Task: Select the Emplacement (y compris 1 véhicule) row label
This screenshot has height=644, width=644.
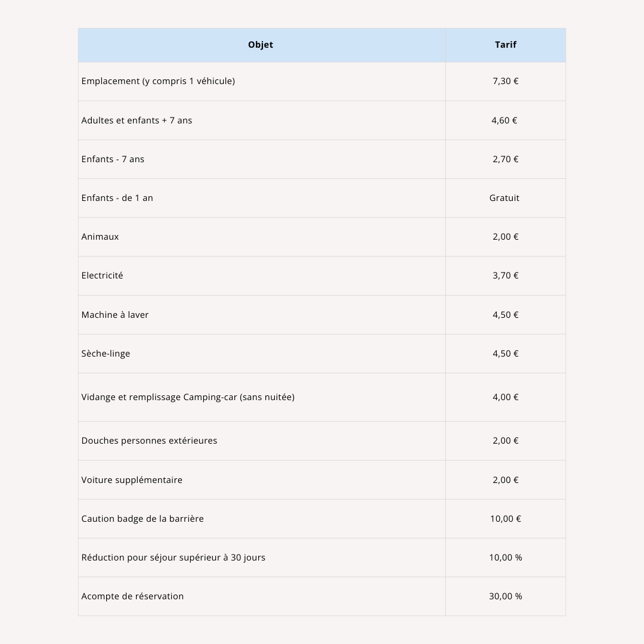Action: (158, 81)
